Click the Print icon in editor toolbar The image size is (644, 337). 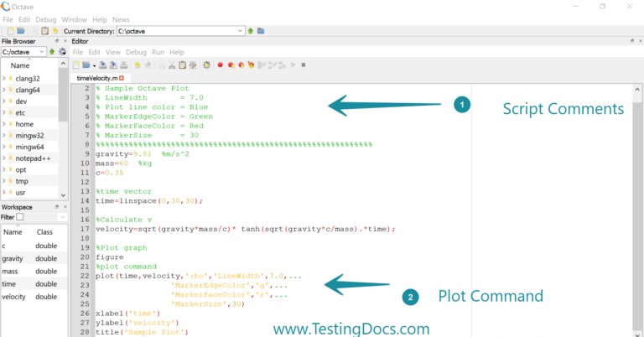pyautogui.click(x=124, y=65)
